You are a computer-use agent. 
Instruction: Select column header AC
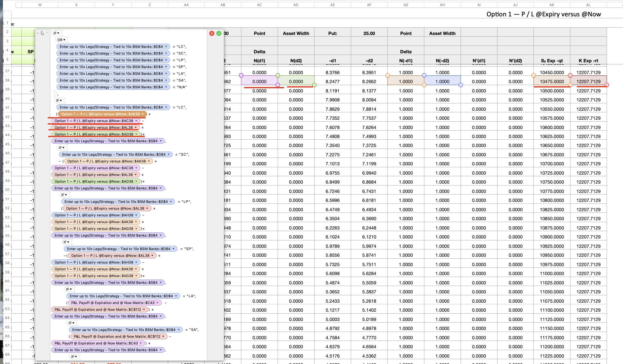pos(259,5)
